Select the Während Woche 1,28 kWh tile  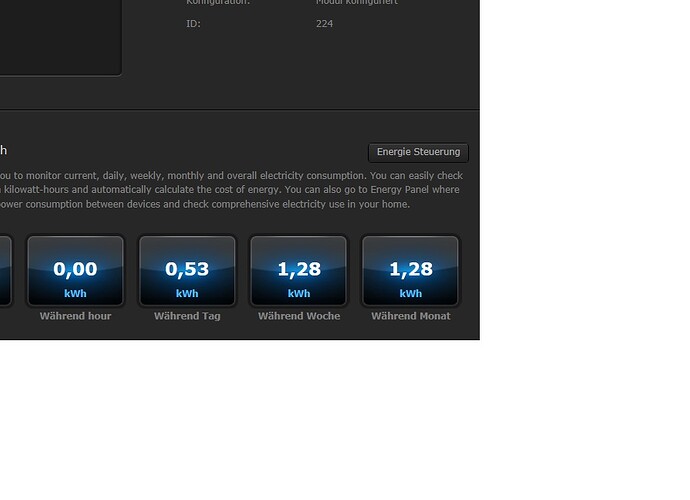tap(299, 271)
